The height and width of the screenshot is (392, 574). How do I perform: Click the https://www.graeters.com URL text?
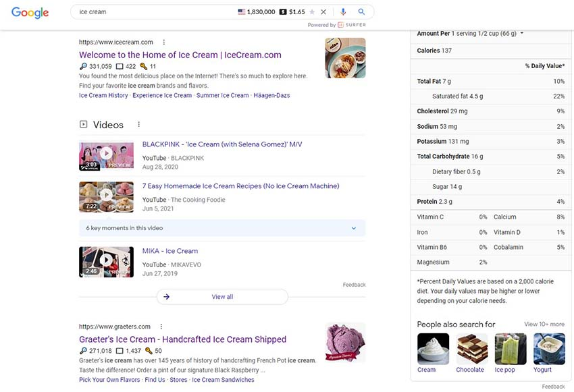coord(115,327)
